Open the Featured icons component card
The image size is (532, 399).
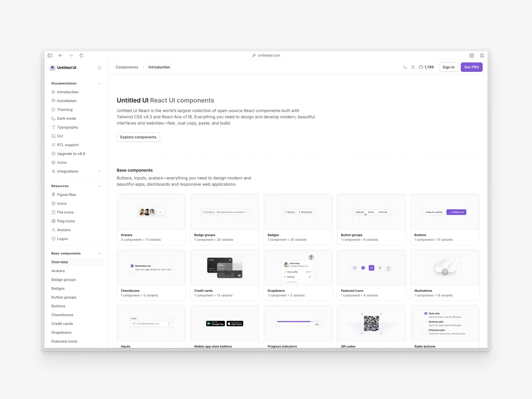[x=371, y=275]
